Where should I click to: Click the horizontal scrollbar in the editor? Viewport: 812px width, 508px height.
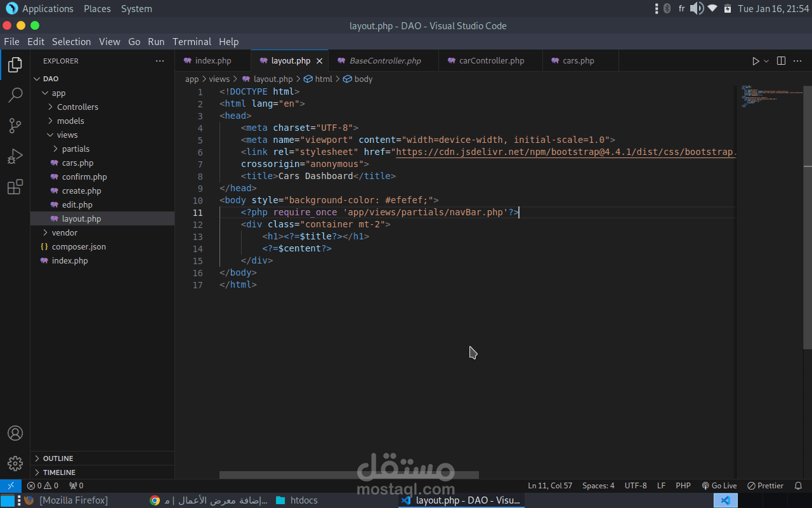coord(349,475)
